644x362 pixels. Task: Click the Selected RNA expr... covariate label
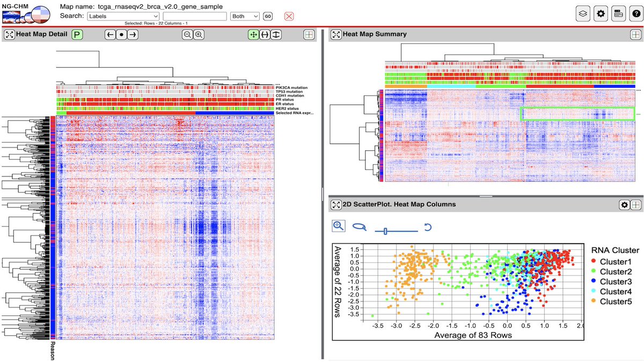click(294, 113)
